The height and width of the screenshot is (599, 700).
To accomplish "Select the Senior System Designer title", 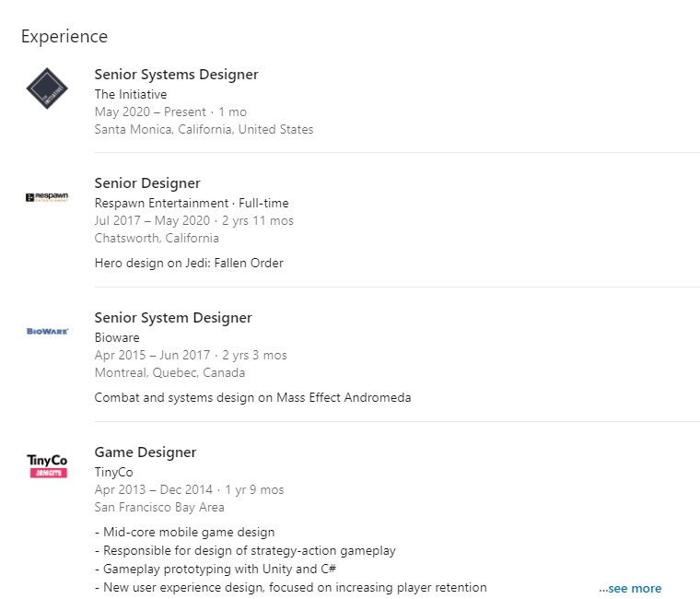I will 173,318.
